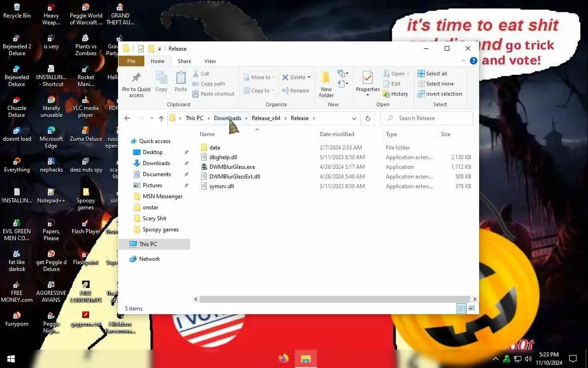Click File Explorer taskbar icon
This screenshot has width=588, height=368.
pos(305,358)
